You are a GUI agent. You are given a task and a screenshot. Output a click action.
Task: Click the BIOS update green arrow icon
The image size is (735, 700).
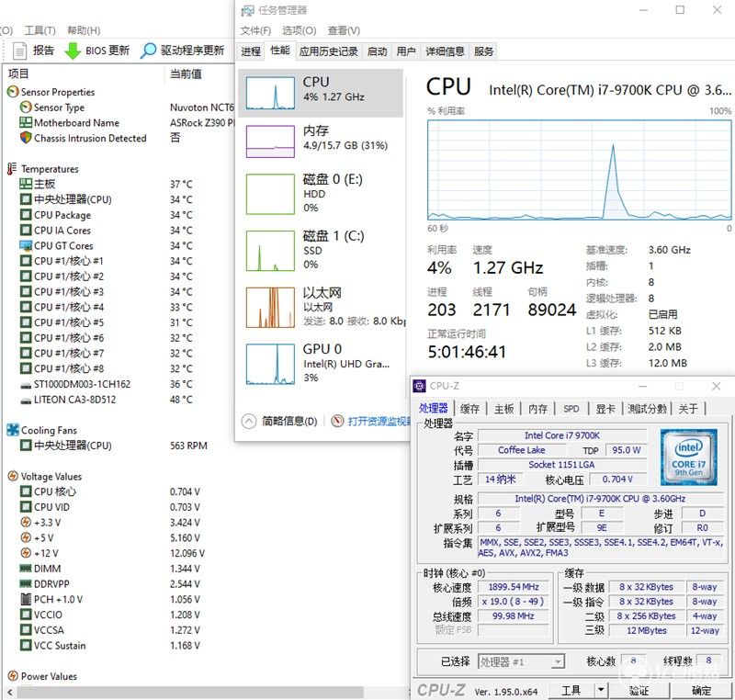click(x=73, y=51)
